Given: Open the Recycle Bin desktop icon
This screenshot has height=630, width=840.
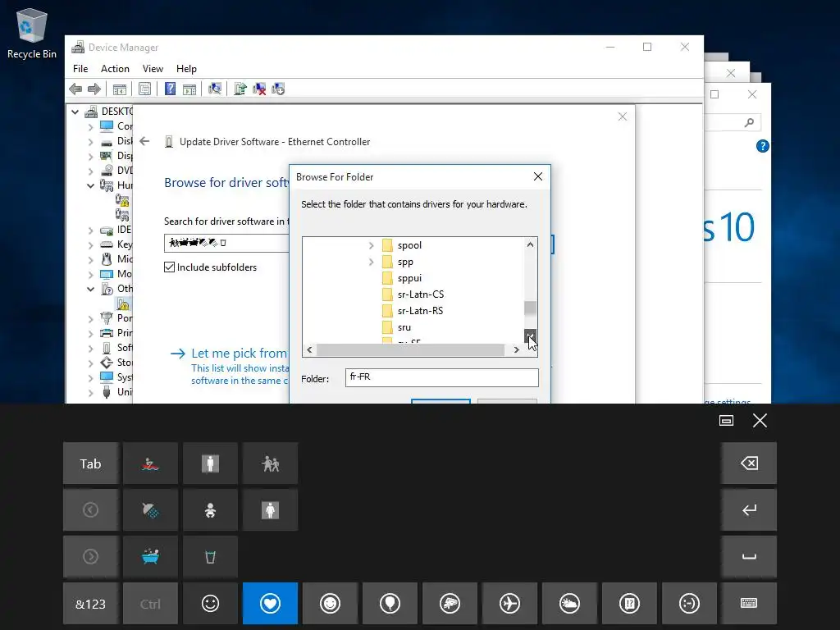Looking at the screenshot, I should click(x=32, y=33).
